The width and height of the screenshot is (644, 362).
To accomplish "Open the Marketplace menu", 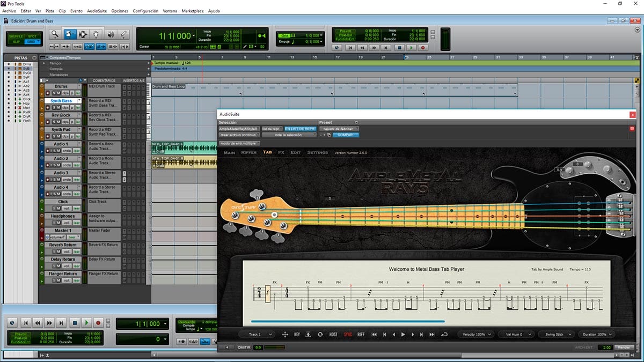I will tap(193, 11).
